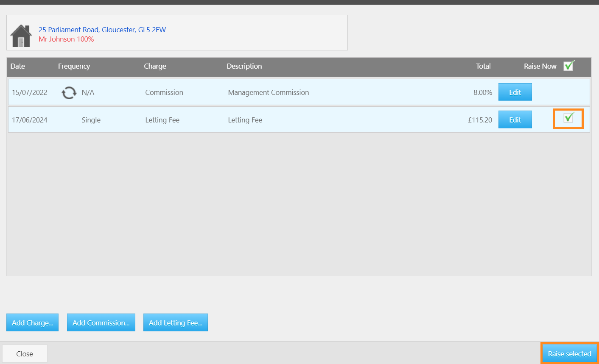Click the Description column header
The height and width of the screenshot is (364, 599).
tap(244, 66)
